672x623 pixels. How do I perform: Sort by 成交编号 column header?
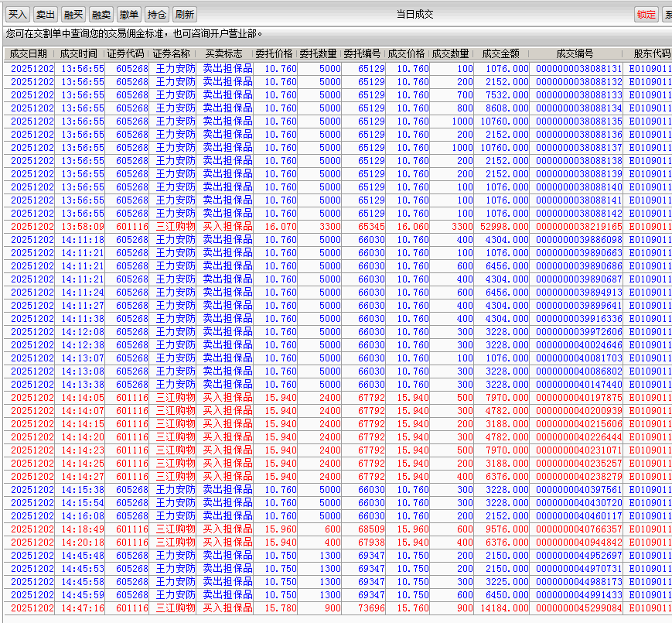575,53
